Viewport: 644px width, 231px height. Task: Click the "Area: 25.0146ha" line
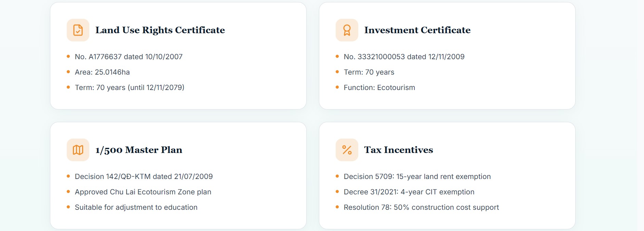click(102, 72)
